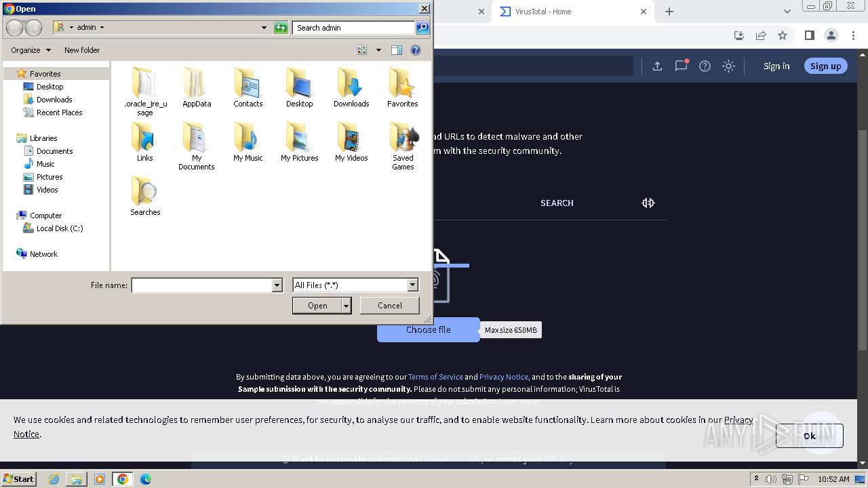Open the Privacy Notice link in disclaimer
The image size is (868, 488).
[x=504, y=377]
